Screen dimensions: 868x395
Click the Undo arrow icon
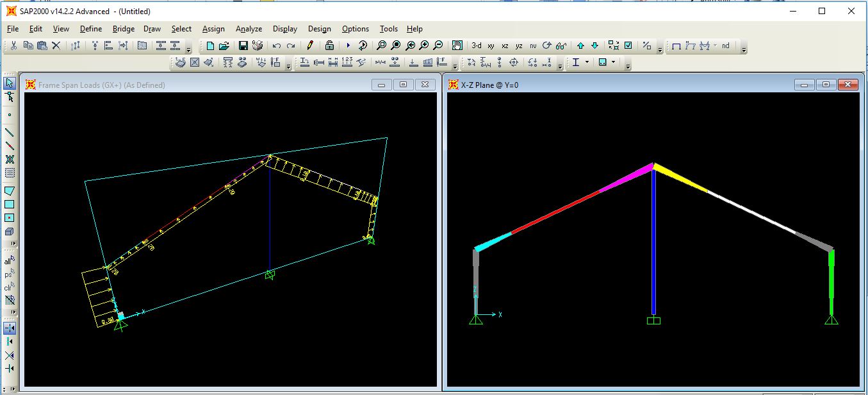tap(277, 46)
